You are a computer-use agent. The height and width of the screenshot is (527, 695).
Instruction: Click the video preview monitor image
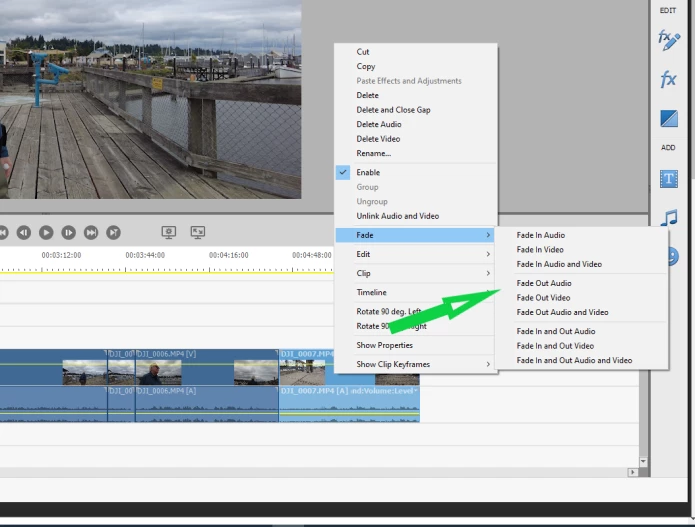(x=150, y=99)
